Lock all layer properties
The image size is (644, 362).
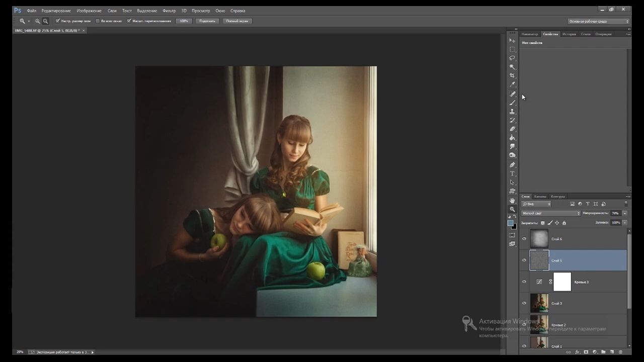[564, 223]
